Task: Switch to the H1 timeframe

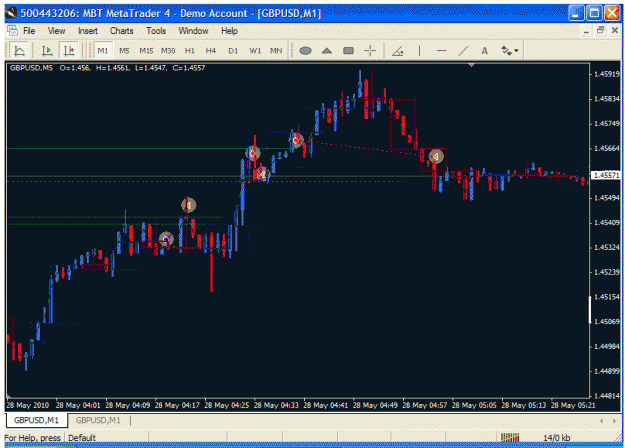Action: [190, 51]
